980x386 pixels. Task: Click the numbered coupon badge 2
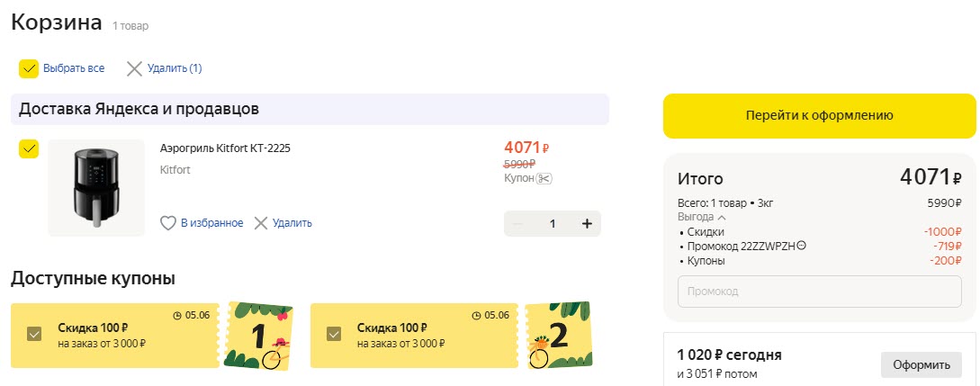tap(559, 336)
